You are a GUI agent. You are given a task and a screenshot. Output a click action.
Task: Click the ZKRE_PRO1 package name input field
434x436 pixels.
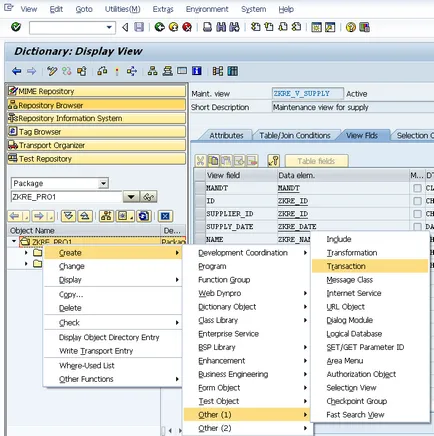click(x=67, y=197)
